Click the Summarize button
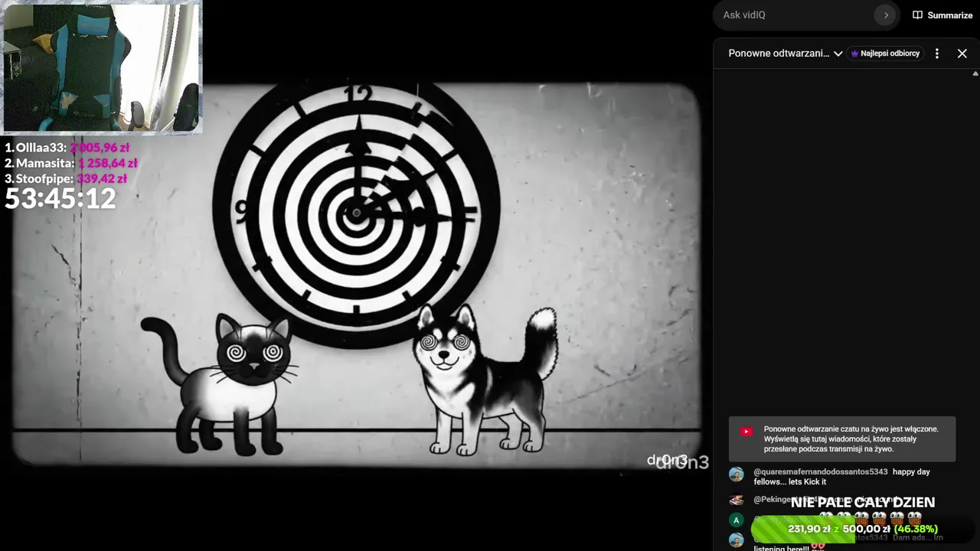Viewport: 980px width, 551px height. 942,15
